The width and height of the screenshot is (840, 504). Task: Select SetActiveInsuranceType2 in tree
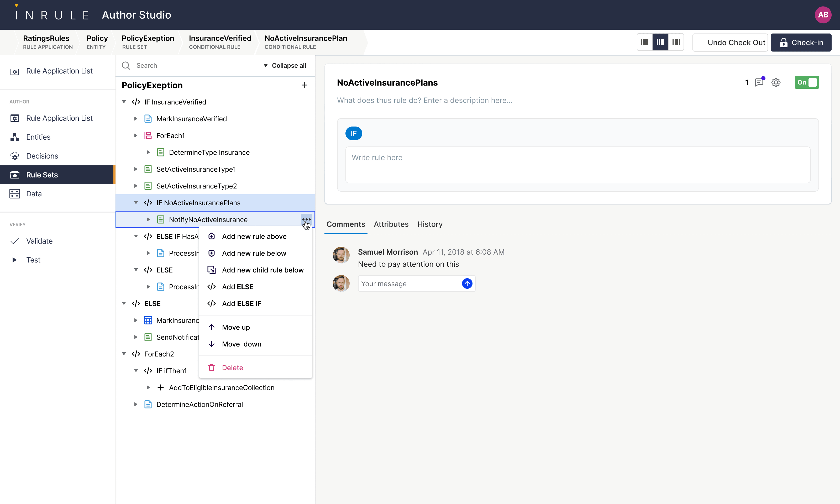pos(215,186)
